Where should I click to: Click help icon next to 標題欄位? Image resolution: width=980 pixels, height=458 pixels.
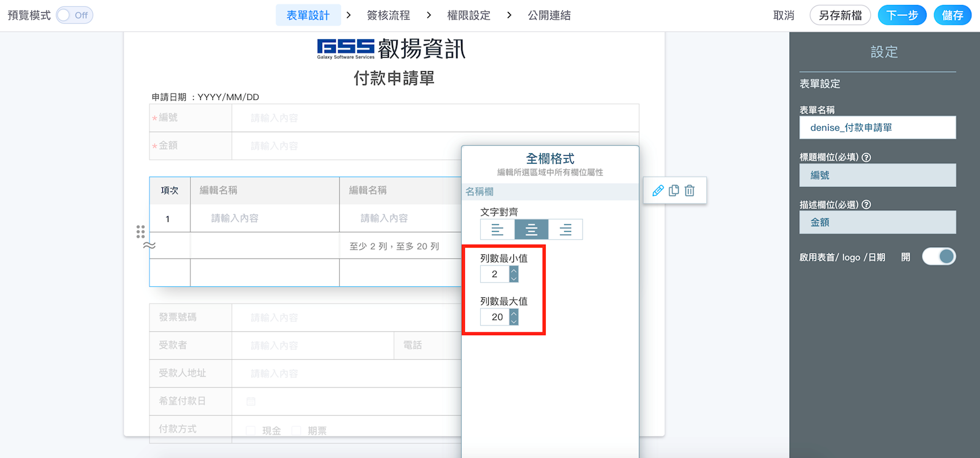pos(866,158)
